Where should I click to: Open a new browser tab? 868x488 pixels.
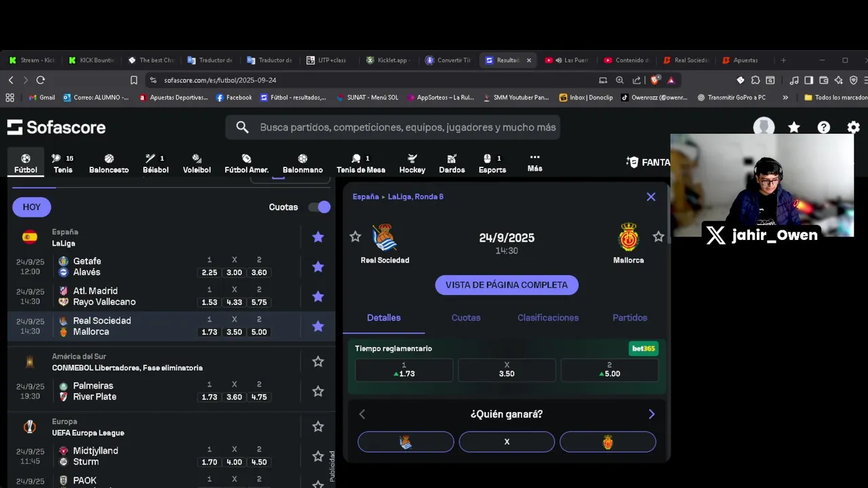pyautogui.click(x=783, y=60)
